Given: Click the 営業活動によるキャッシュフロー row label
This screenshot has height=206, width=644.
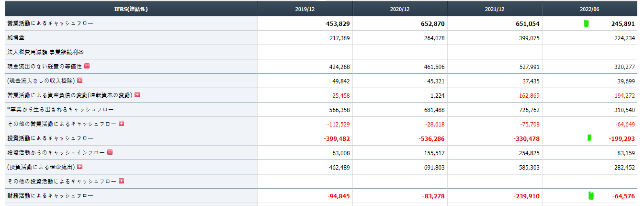Looking at the screenshot, I should [50, 23].
